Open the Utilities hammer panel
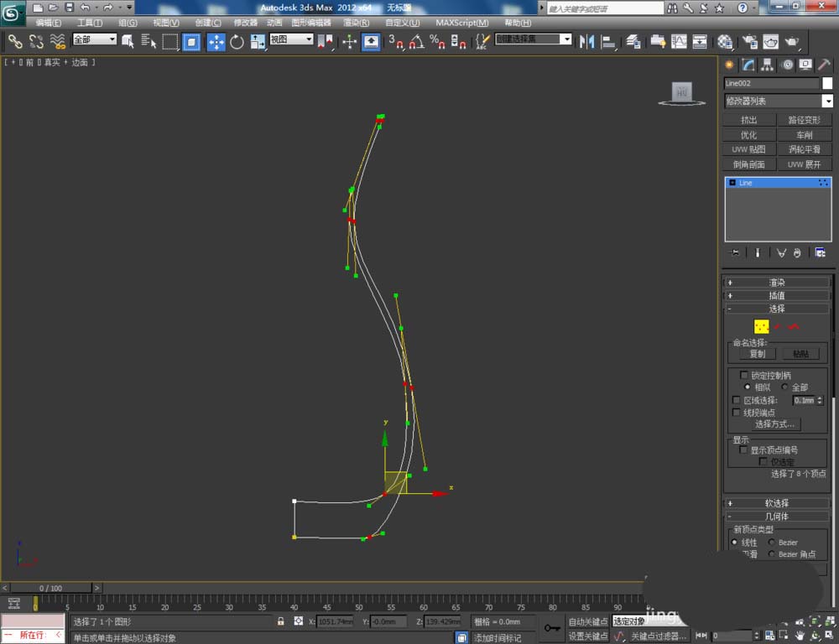 [825, 65]
